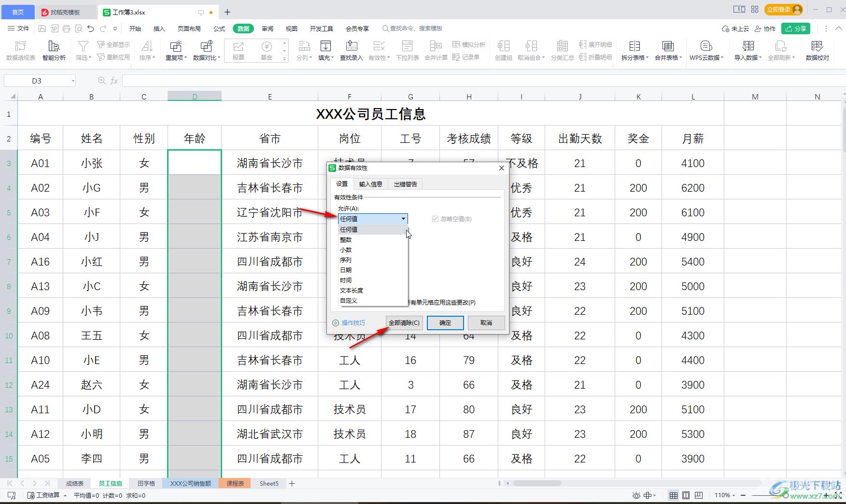Image resolution: width=846 pixels, height=504 pixels.
Task: Open the 操作技巧 tips link
Action: 349,322
